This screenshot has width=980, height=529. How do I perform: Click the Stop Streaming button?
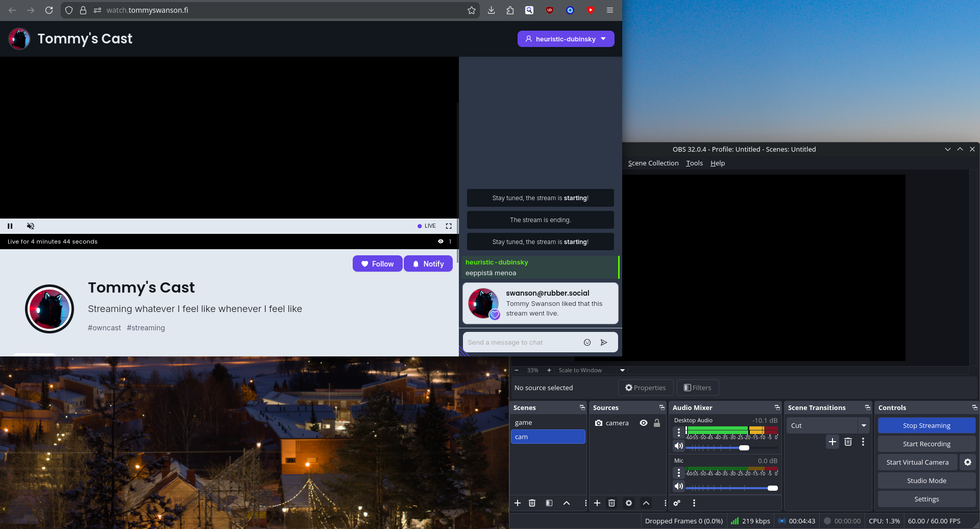pyautogui.click(x=926, y=425)
